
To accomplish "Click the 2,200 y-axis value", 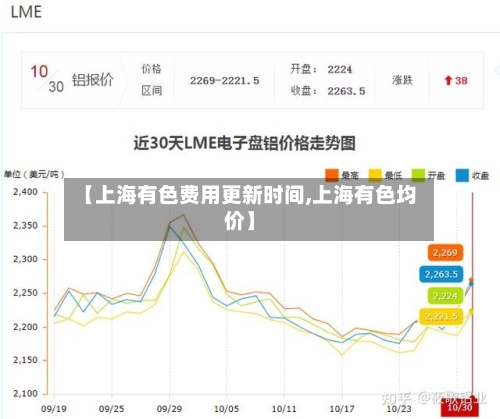I will [x=25, y=327].
